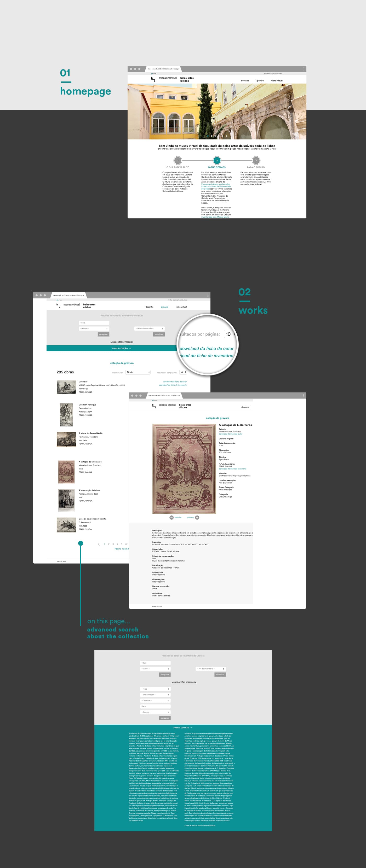Click 'ficha técnica | contactos' on homepage

273,73
